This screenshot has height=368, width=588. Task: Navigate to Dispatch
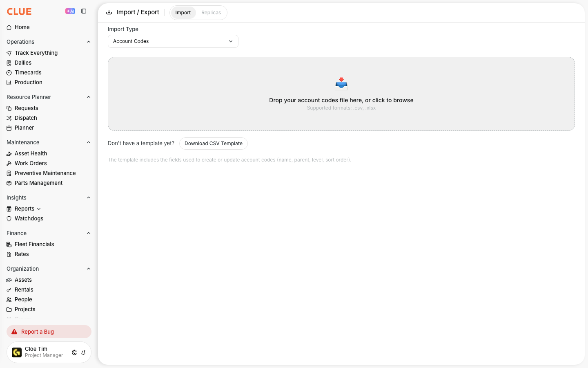[x=26, y=118]
